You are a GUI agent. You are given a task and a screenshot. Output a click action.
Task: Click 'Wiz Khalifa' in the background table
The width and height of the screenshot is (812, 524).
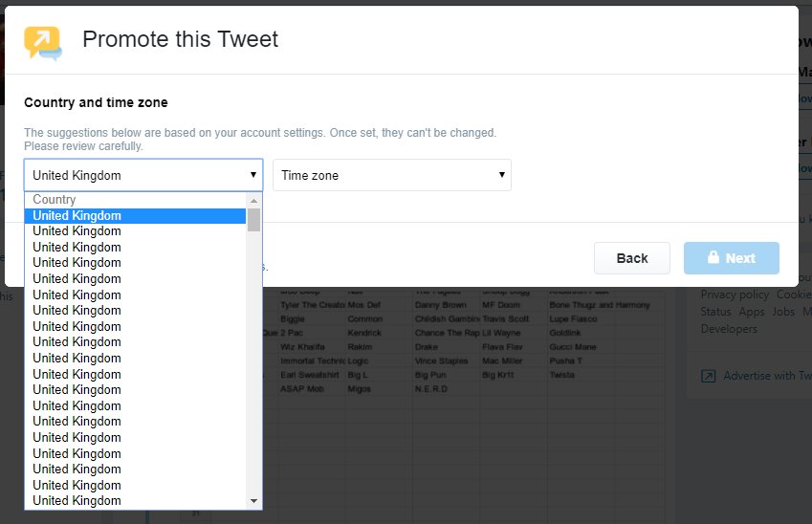point(302,347)
